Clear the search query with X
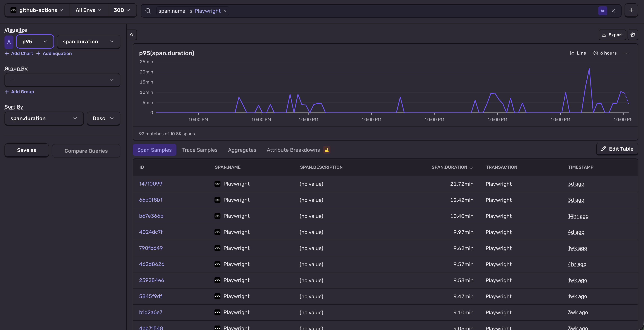The width and height of the screenshot is (644, 330). coord(613,11)
